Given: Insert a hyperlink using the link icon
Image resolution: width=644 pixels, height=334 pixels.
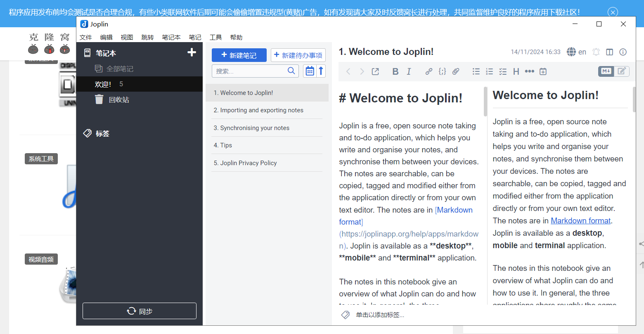Looking at the screenshot, I should point(429,71).
